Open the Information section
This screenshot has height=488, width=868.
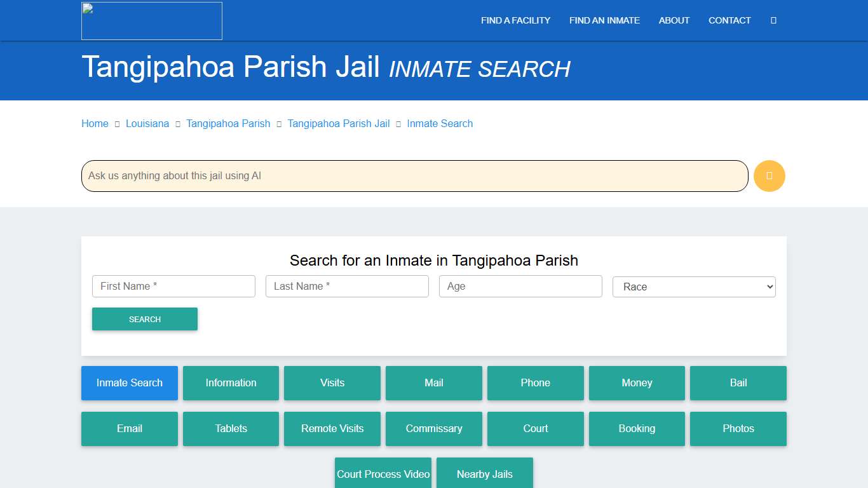(231, 383)
